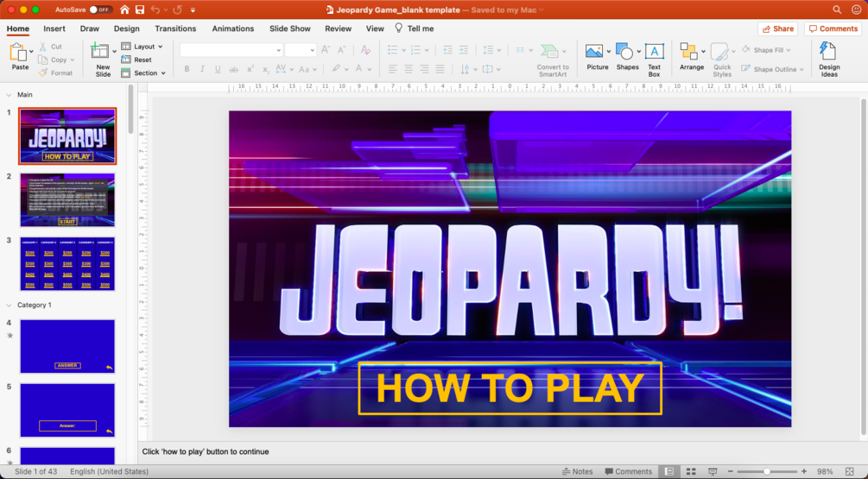Collapse the Main section
The height and width of the screenshot is (479, 868).
[x=9, y=95]
